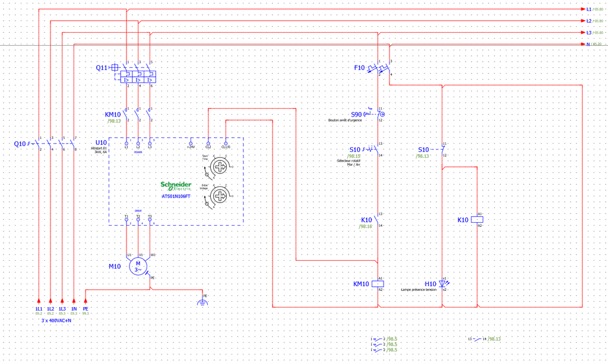
Task: Select the Q10 main disconnect switch symbol
Action: coord(56,143)
